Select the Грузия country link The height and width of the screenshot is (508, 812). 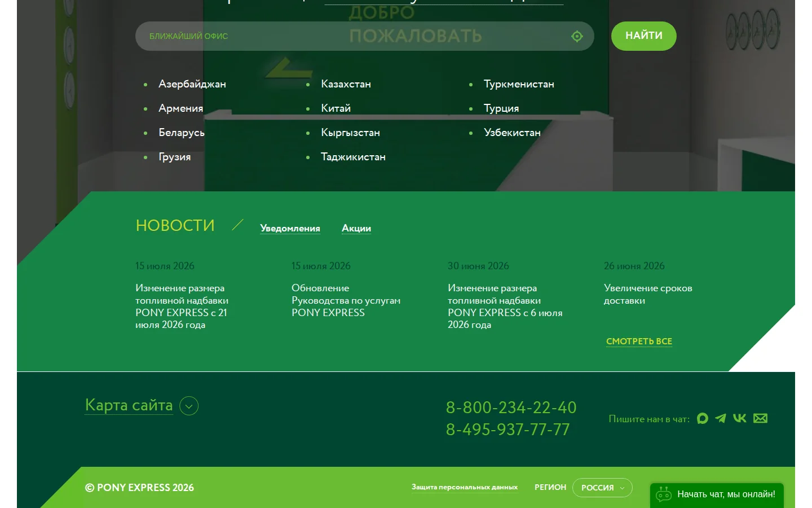(175, 157)
